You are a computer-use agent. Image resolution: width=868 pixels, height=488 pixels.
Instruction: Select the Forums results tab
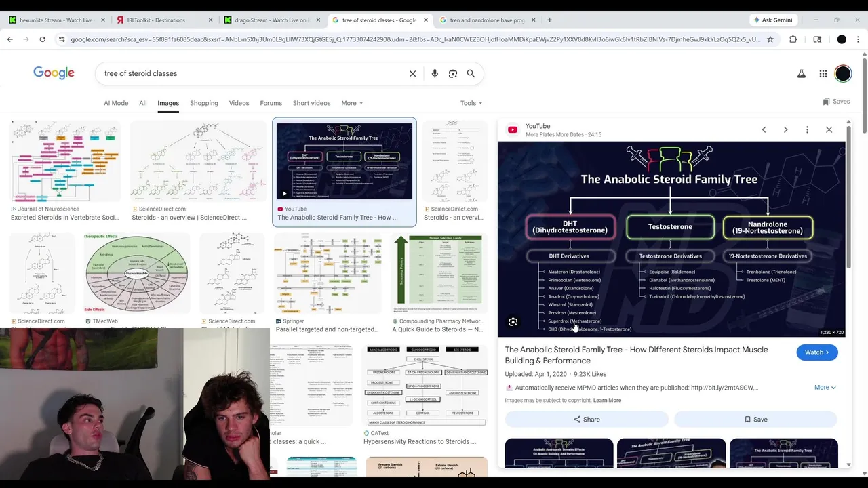coord(271,103)
